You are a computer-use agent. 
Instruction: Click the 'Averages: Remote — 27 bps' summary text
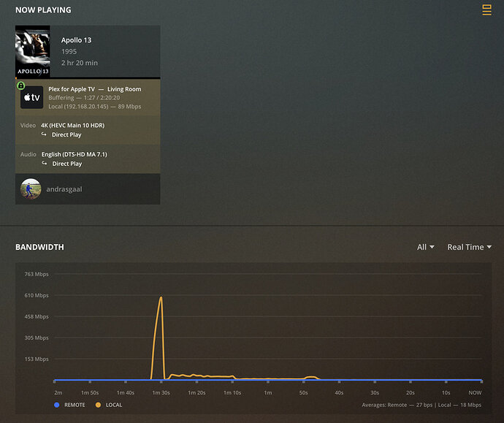coord(397,405)
